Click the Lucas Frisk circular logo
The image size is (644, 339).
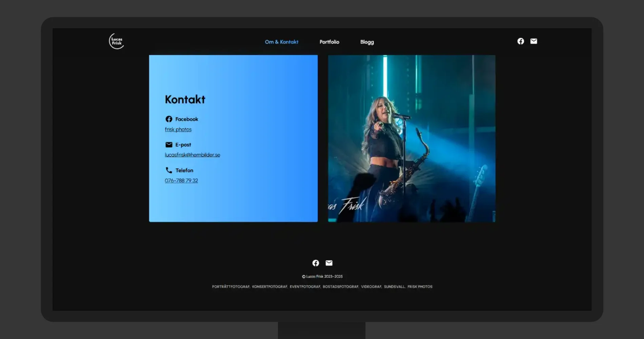click(116, 41)
